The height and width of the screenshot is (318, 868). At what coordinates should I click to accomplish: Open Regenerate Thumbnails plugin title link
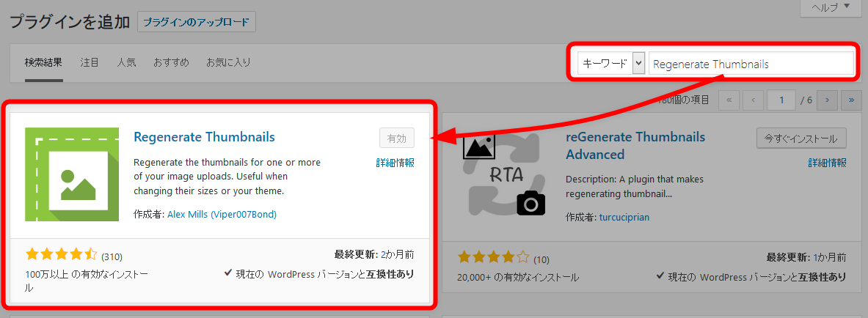[x=204, y=136]
